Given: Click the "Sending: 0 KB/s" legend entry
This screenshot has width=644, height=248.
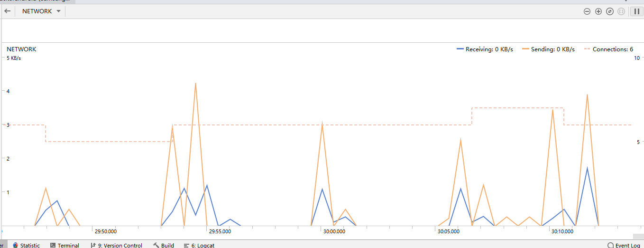Looking at the screenshot, I should coord(548,49).
